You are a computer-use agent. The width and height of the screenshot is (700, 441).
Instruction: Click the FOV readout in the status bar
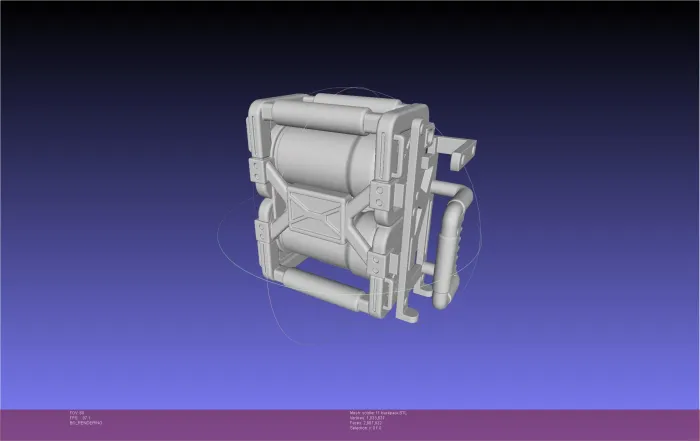(77, 413)
